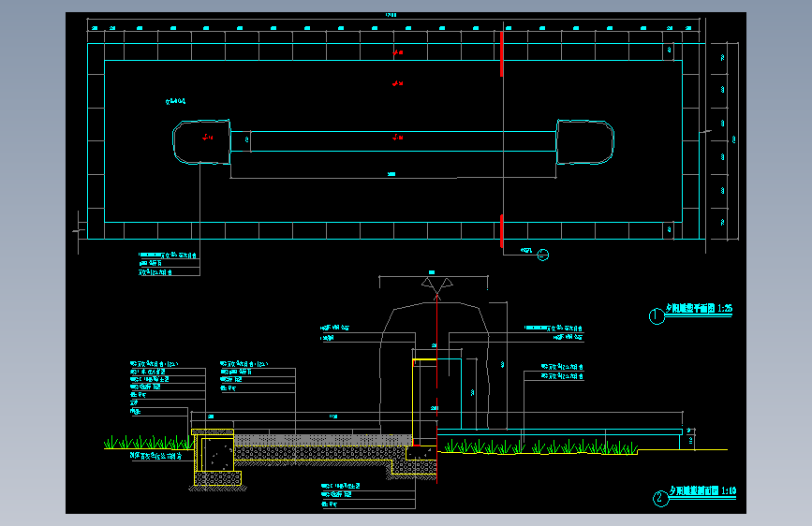Screen dimensions: 812x526
Task: Click the plan title text ending 1:25
Action: pos(699,309)
